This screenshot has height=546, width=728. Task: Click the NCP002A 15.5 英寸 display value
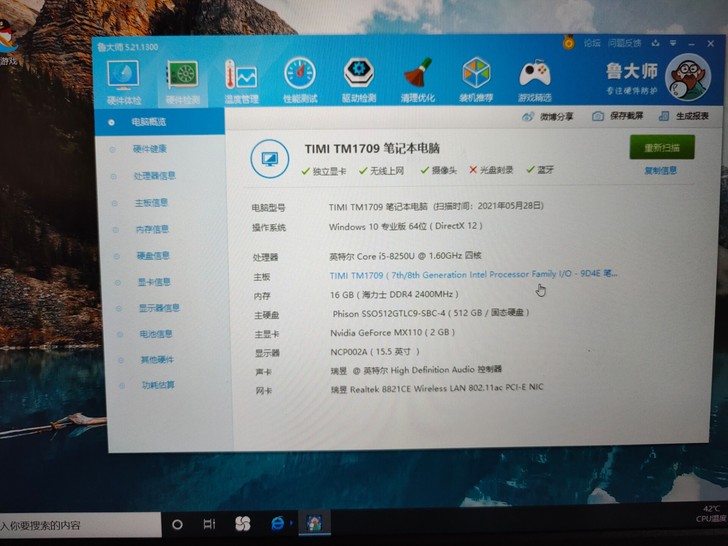[375, 352]
